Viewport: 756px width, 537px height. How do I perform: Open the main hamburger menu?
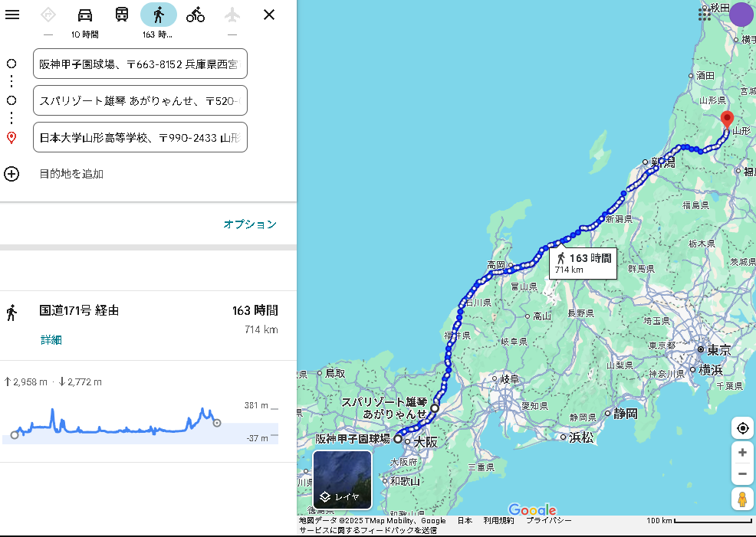[x=12, y=15]
